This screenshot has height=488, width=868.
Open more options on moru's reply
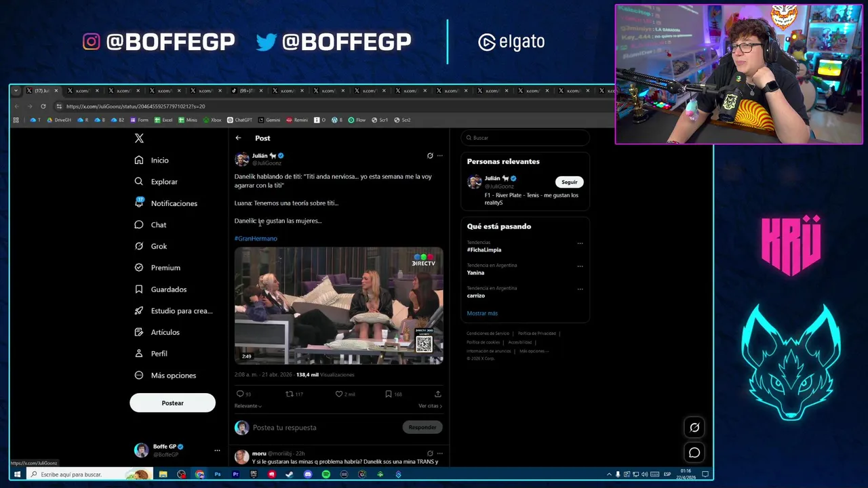(x=439, y=453)
